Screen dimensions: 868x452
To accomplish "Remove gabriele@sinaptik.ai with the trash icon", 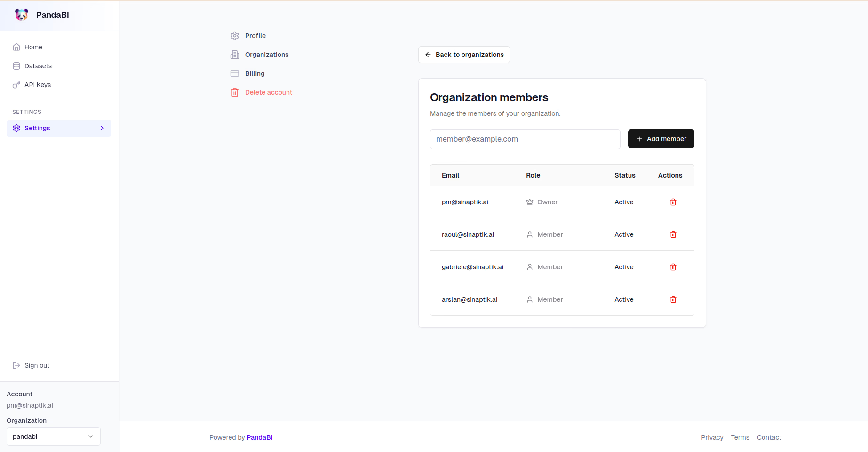I will pyautogui.click(x=673, y=267).
